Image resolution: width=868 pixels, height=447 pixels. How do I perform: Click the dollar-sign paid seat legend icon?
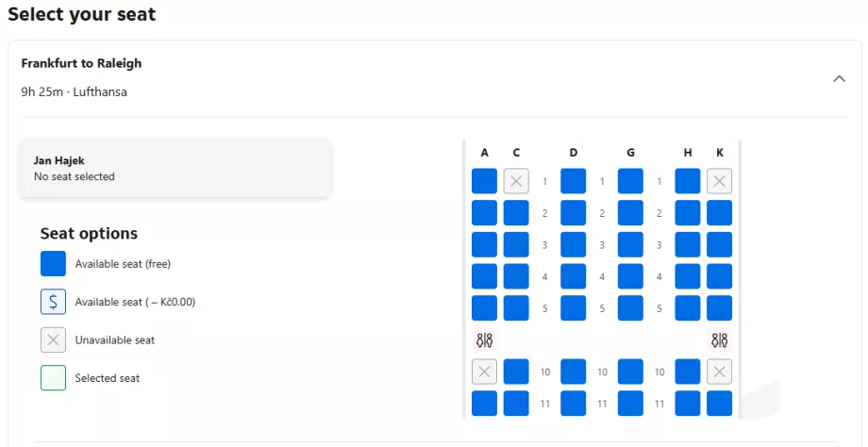(x=53, y=302)
